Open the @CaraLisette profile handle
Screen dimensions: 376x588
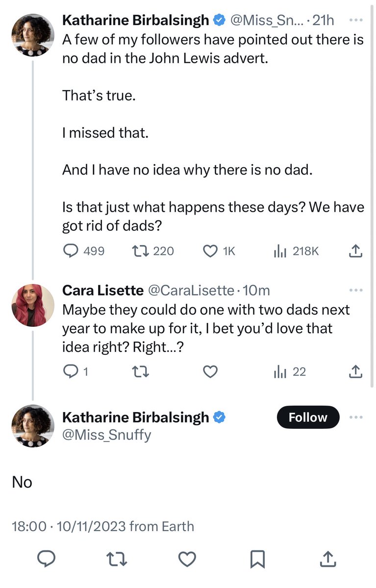(191, 291)
